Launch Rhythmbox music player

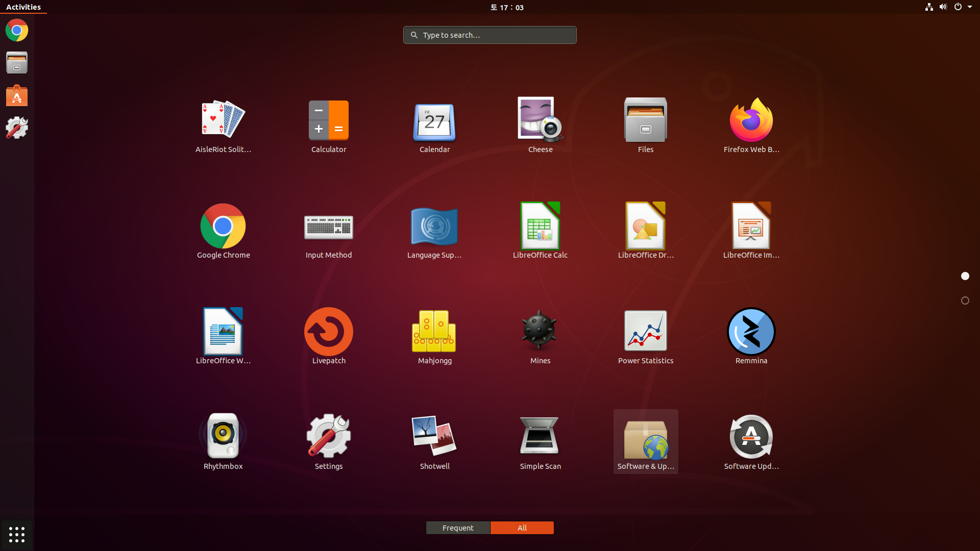click(223, 437)
